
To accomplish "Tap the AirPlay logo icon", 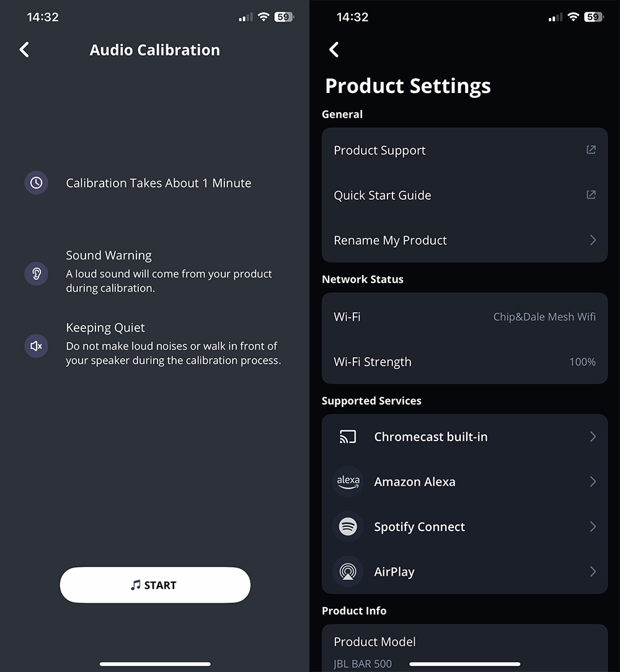I will click(x=348, y=572).
